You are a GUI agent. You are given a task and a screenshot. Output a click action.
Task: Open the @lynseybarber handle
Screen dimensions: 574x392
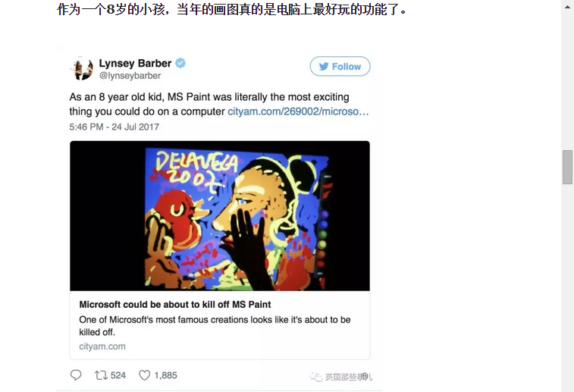(130, 76)
